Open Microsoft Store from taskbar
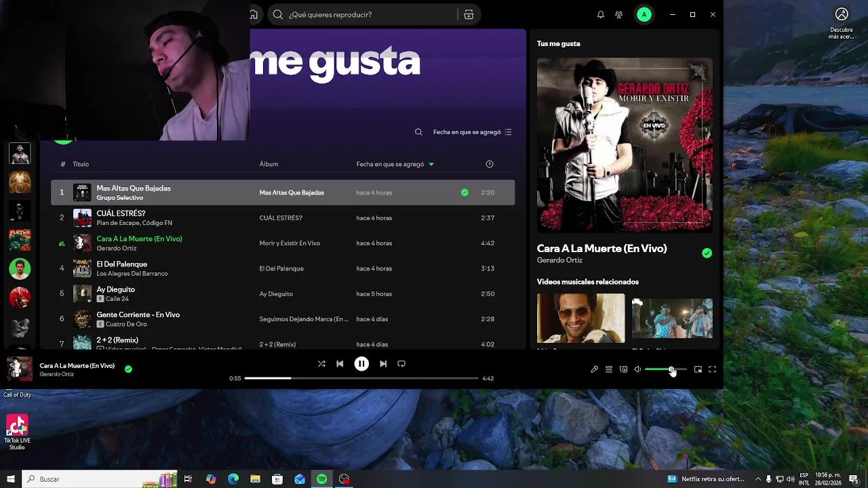868x488 pixels. tap(277, 479)
